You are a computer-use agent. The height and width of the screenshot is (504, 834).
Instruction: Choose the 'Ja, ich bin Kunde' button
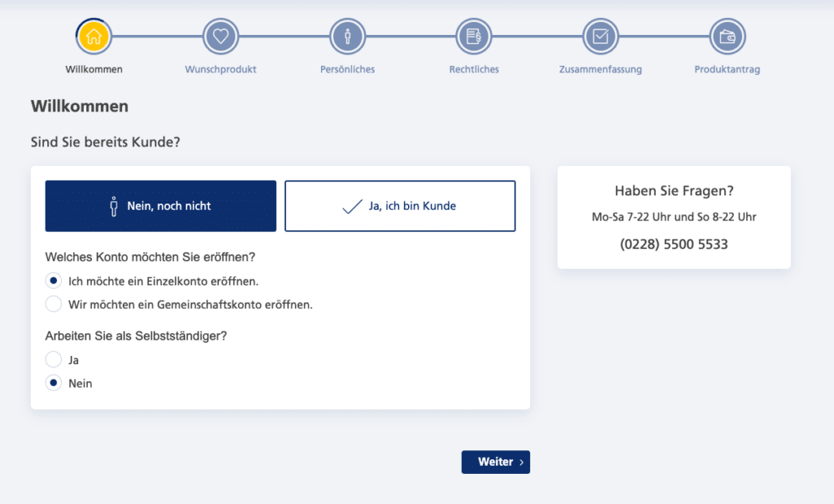[400, 206]
